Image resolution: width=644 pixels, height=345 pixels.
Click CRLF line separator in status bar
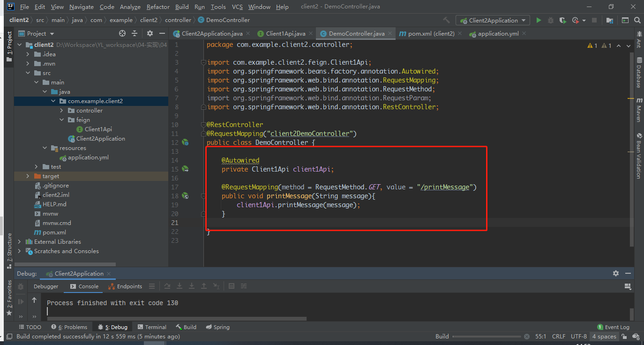[x=559, y=336]
